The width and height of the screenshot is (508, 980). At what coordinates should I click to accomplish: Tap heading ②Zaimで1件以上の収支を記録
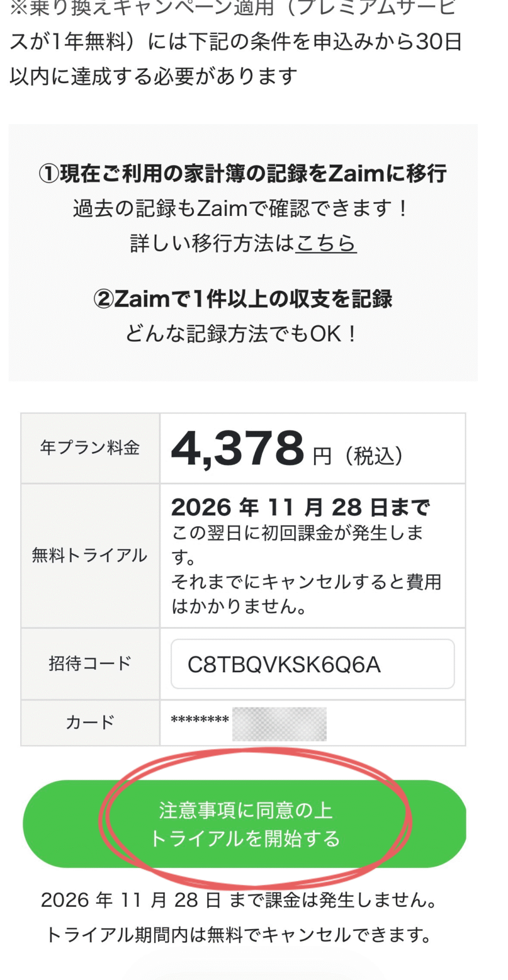[x=242, y=299]
